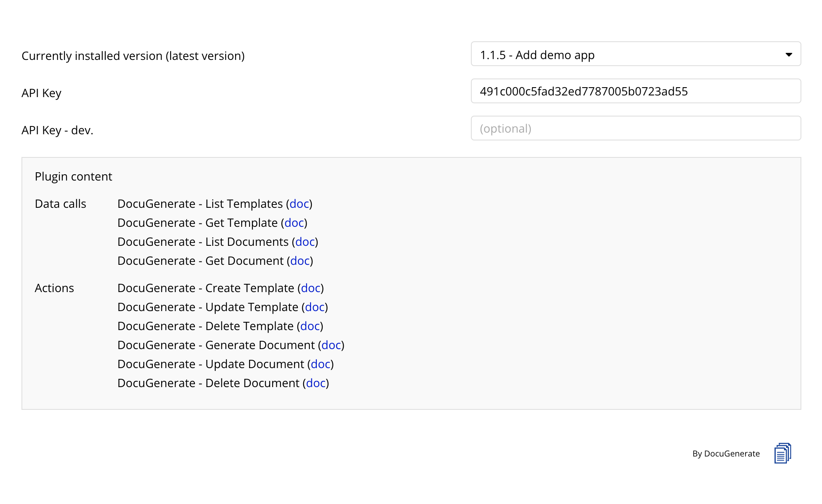Viewport: 822px width, 504px height.
Task: Open the installed version dropdown
Action: (x=636, y=54)
